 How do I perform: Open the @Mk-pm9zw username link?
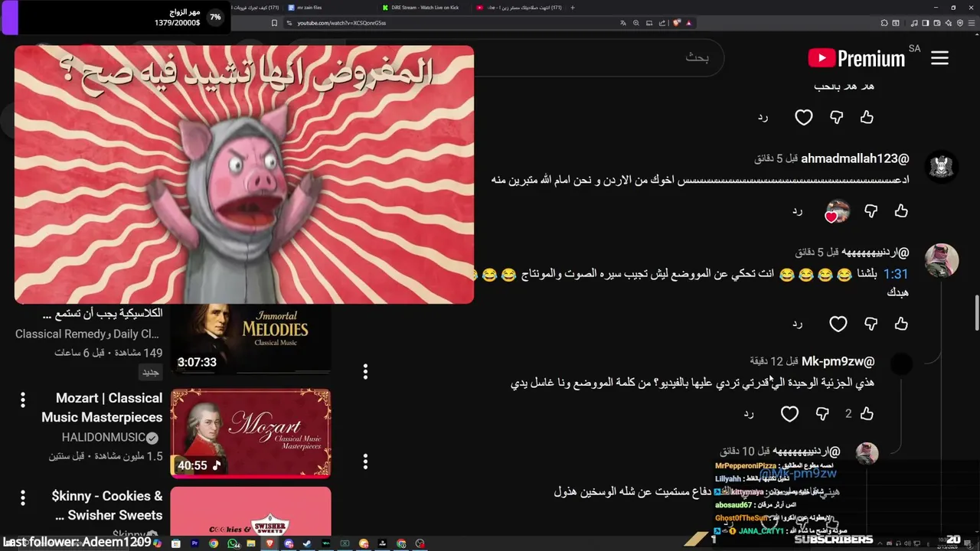pos(838,361)
